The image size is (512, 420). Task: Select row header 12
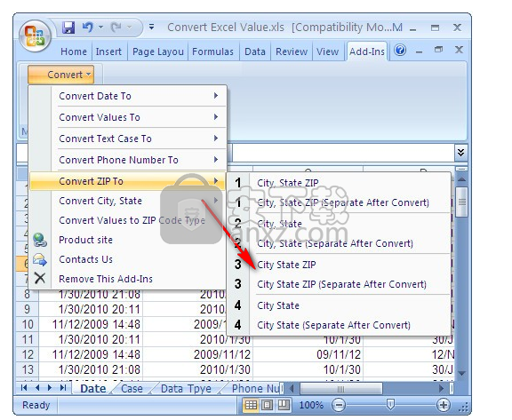pos(28,354)
